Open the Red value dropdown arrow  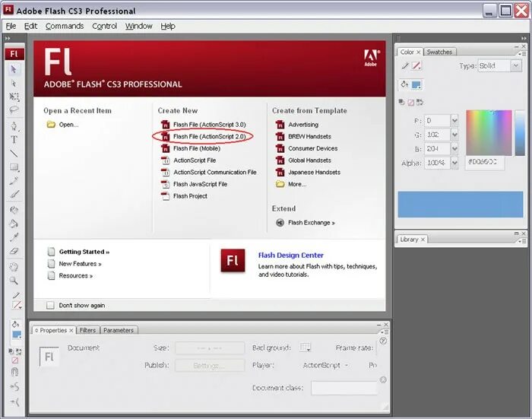pyautogui.click(x=454, y=121)
